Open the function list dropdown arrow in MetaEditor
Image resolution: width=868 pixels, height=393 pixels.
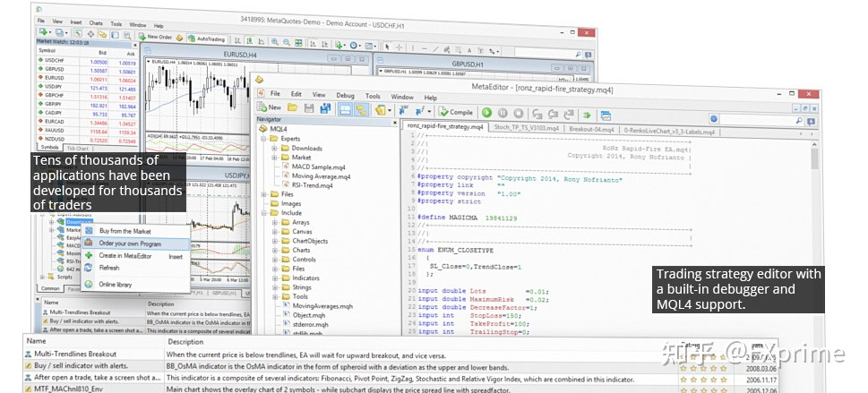430,111
